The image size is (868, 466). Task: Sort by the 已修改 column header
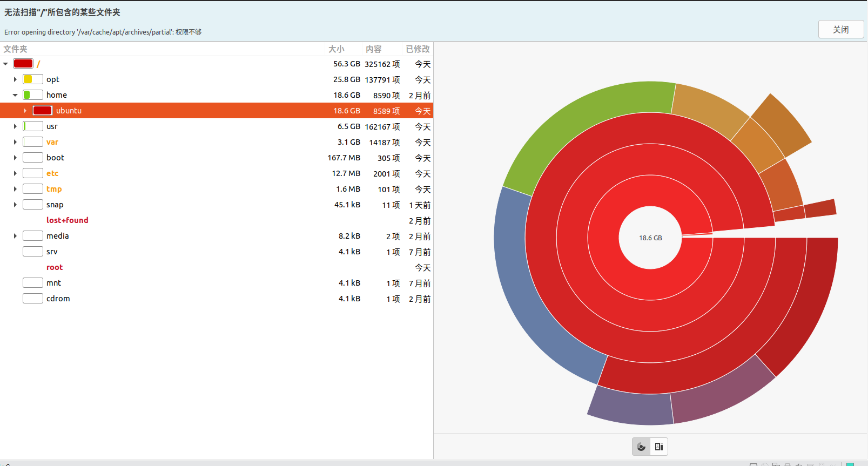418,49
